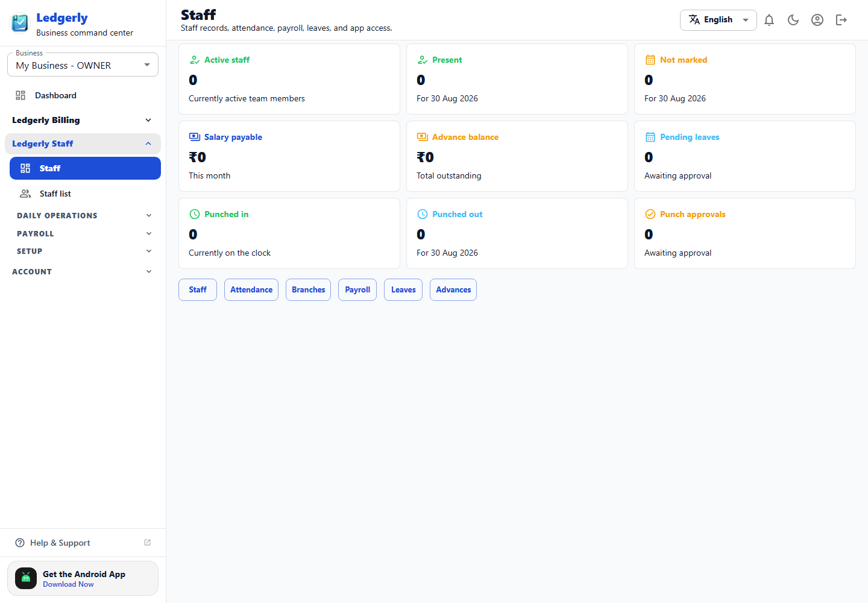Click the language translate icon

[694, 19]
